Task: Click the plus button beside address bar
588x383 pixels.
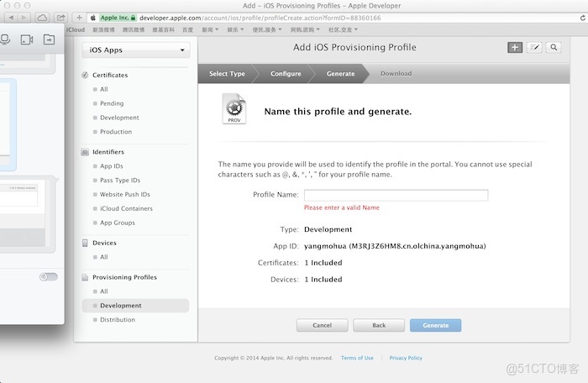Action: tap(79, 18)
